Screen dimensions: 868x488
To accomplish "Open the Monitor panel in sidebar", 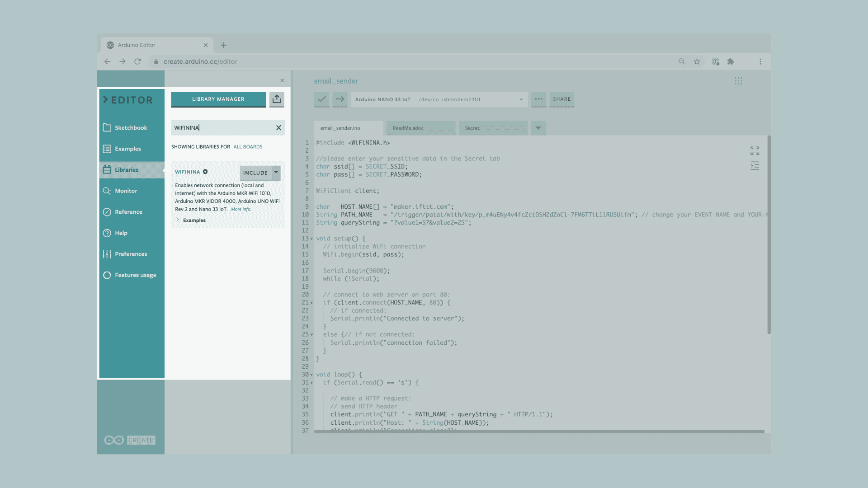I will pyautogui.click(x=126, y=191).
